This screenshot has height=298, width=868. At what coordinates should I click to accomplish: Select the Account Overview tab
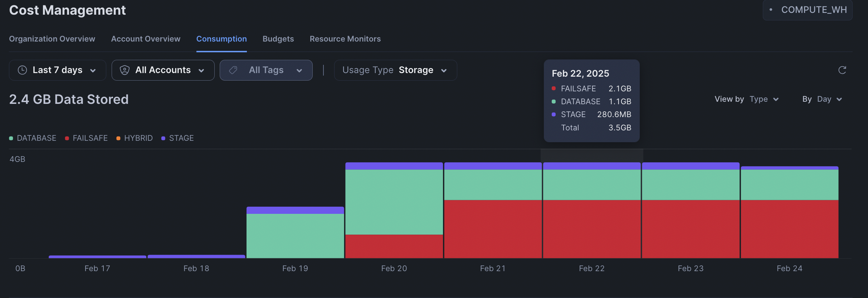click(x=146, y=39)
